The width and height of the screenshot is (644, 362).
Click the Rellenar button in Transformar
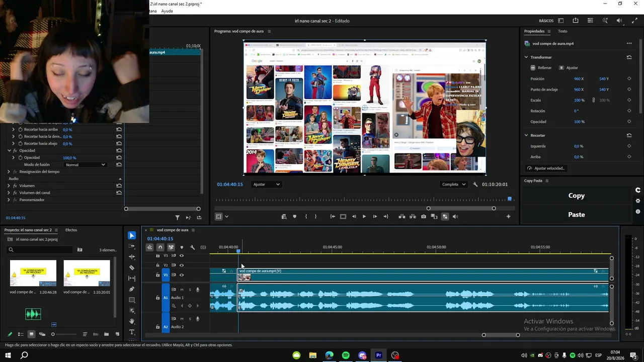[541, 68]
